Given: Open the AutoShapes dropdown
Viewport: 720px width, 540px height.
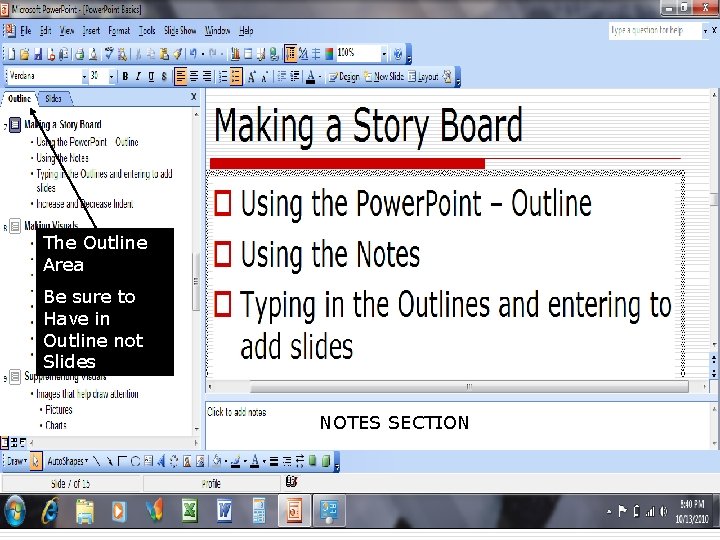Looking at the screenshot, I should (68, 461).
